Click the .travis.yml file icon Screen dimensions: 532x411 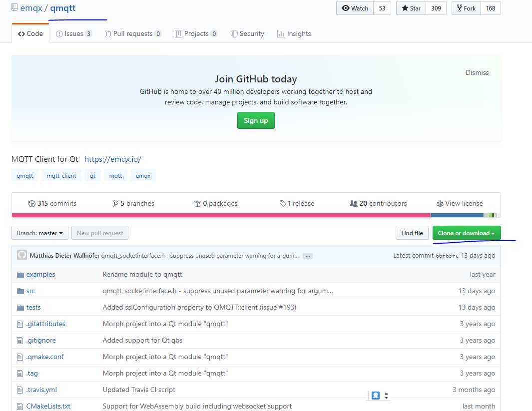coord(20,390)
